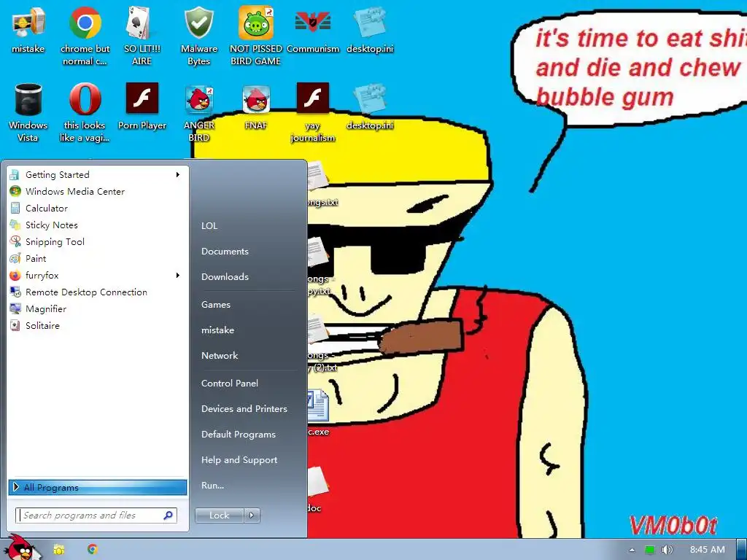Expand the Getting Started submenu arrow

178,175
